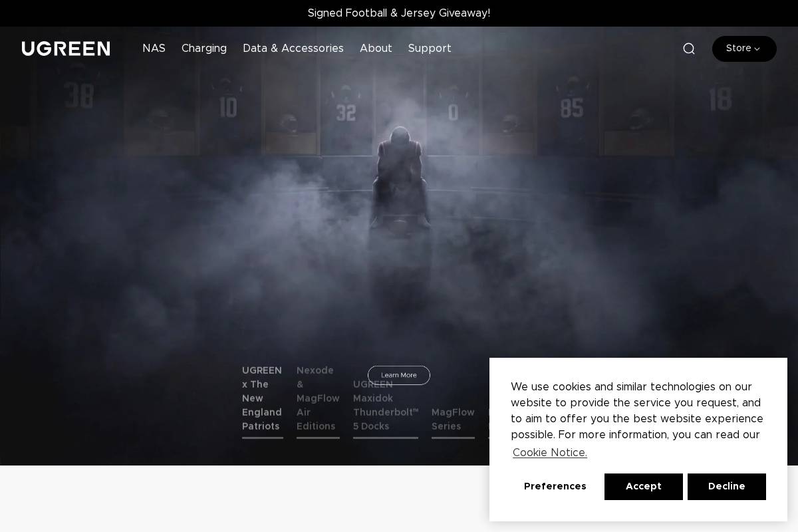This screenshot has width=798, height=532.
Task: Click the UGREEN logo
Action: 66,49
